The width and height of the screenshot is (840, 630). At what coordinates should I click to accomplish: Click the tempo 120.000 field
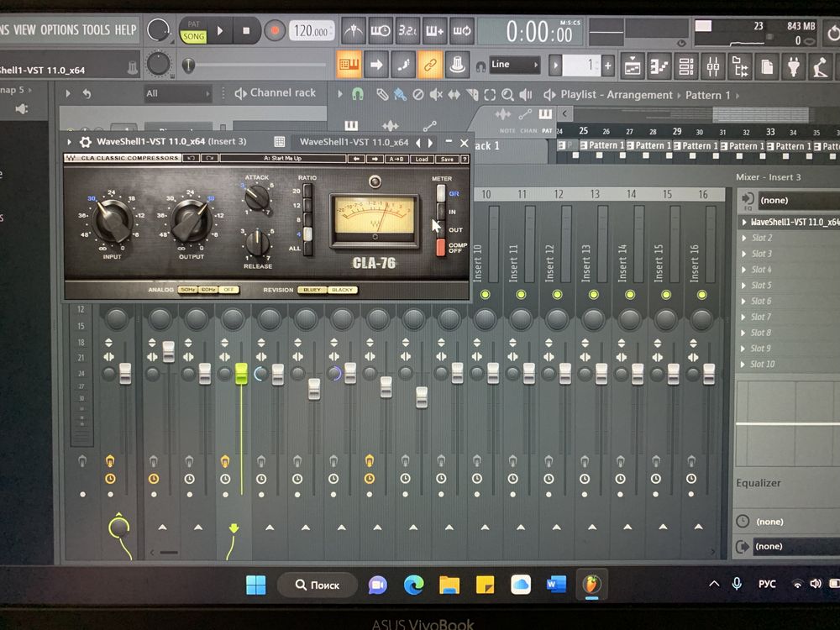click(311, 31)
